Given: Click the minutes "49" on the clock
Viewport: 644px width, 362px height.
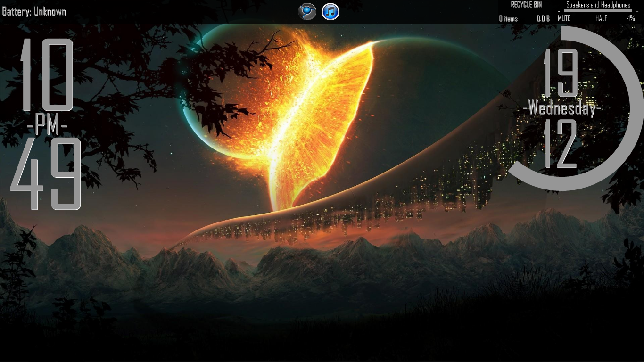Looking at the screenshot, I should point(45,173).
